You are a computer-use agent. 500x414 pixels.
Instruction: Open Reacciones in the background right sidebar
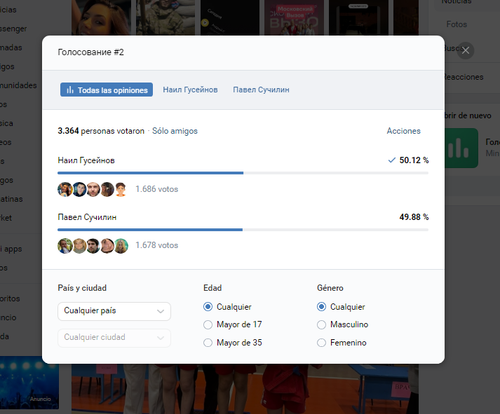pyautogui.click(x=463, y=77)
